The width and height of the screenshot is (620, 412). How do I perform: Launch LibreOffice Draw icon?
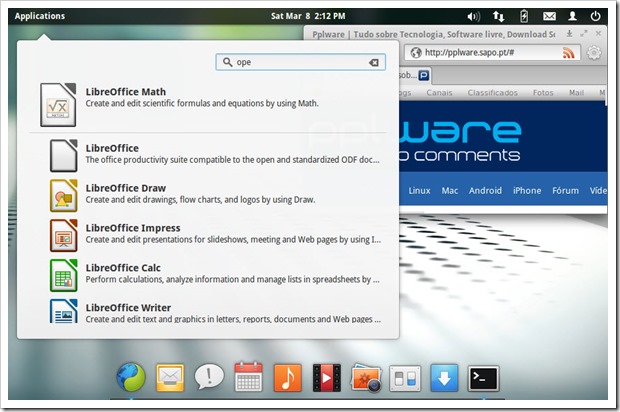pyautogui.click(x=63, y=195)
